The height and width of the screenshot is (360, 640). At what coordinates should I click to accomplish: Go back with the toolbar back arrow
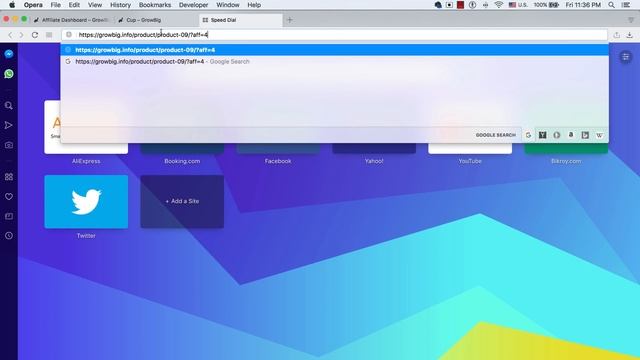tap(10, 35)
